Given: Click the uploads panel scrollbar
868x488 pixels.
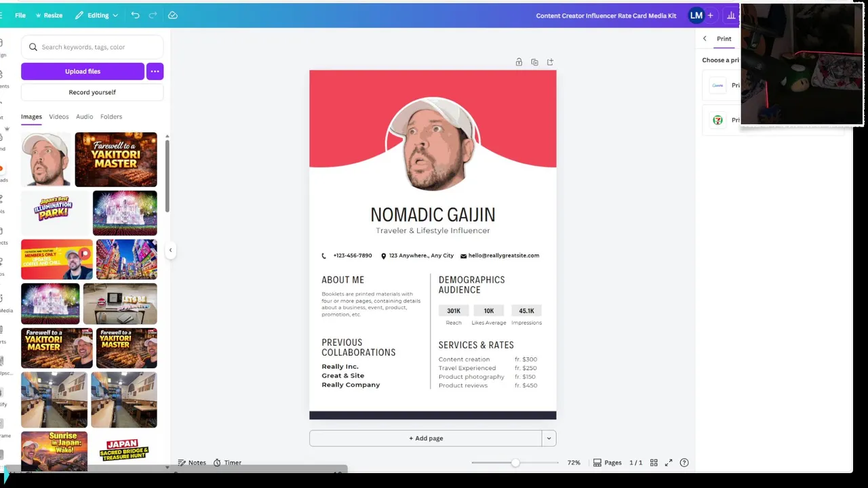Looking at the screenshot, I should point(167,176).
